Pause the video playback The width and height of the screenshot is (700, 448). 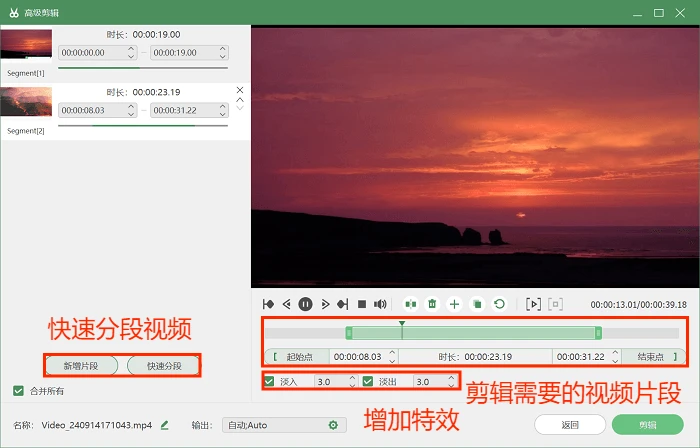click(305, 304)
